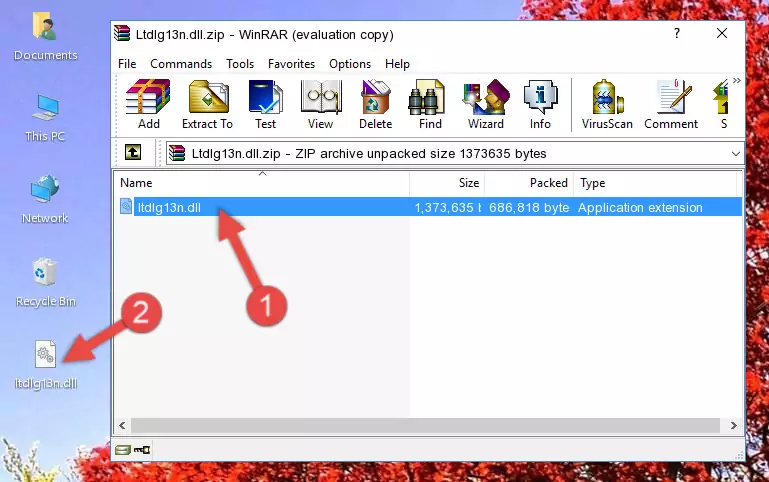
Task: Click the horizontal scrollbar track
Action: [x=425, y=425]
